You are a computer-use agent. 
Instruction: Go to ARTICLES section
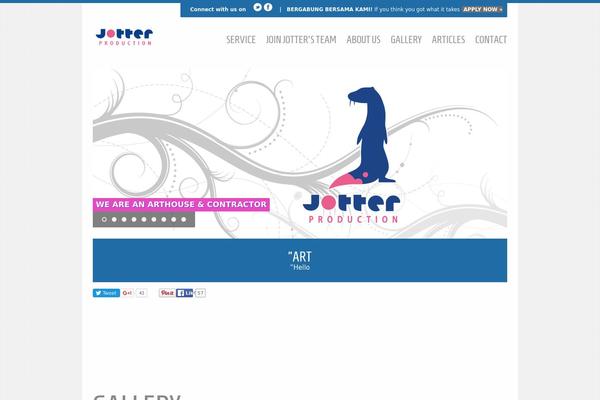tap(448, 39)
